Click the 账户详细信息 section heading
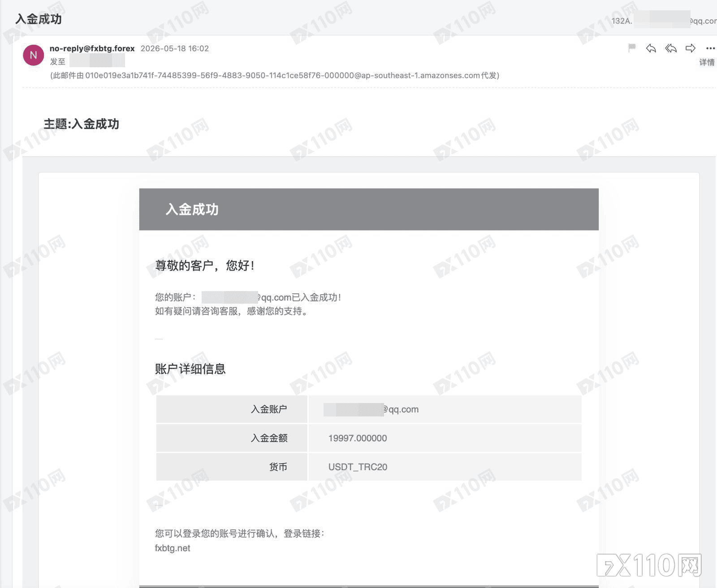 [190, 369]
